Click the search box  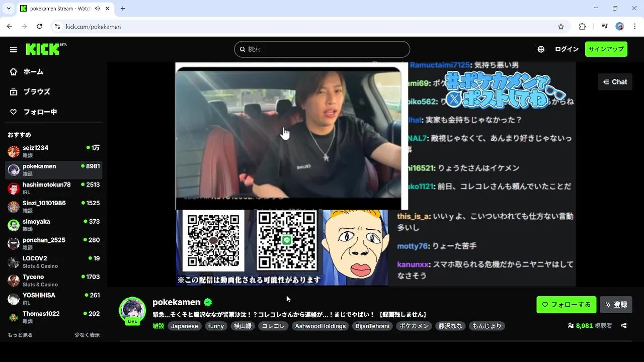click(322, 49)
